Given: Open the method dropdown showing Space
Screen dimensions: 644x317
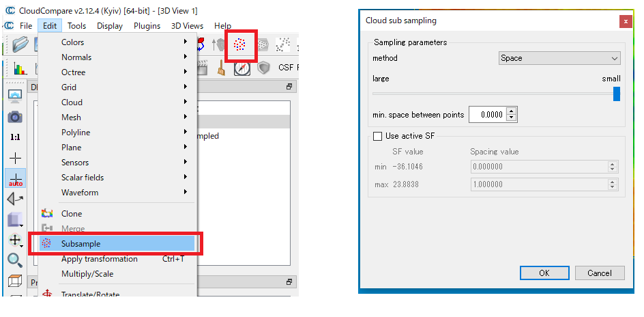Looking at the screenshot, I should pos(559,58).
